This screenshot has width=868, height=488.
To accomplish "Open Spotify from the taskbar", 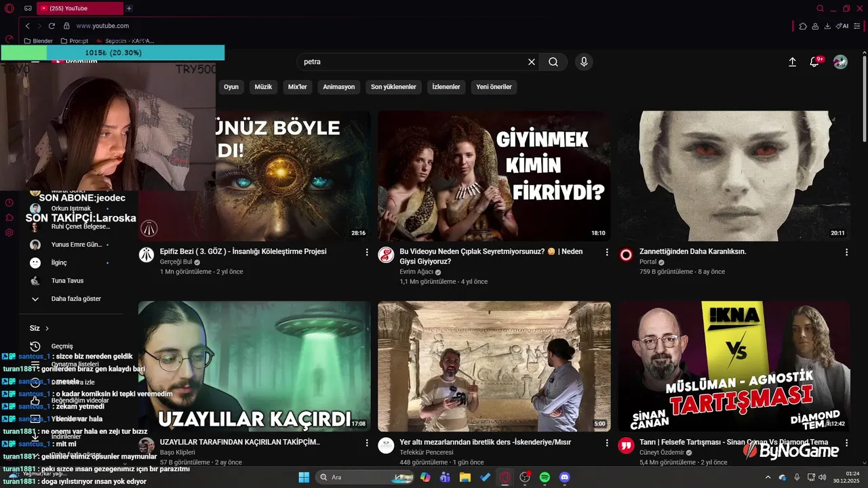I will [x=545, y=477].
